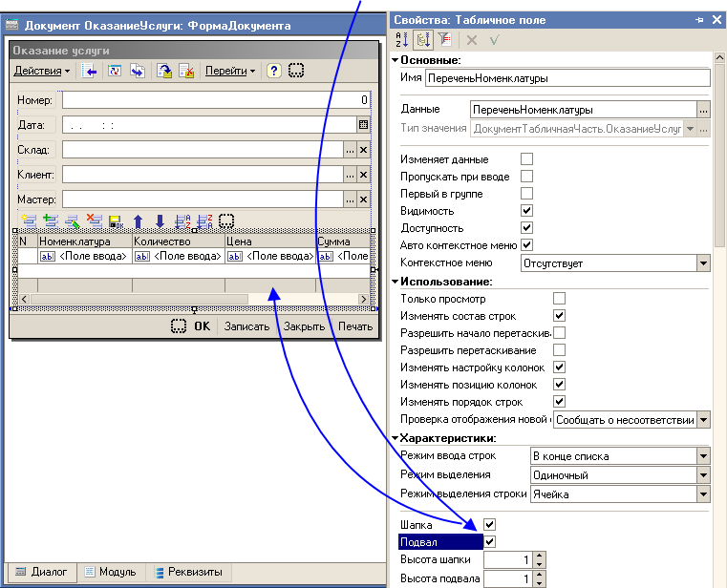This screenshot has width=727, height=588.
Task: Toggle the Подвал checkbox
Action: pyautogui.click(x=490, y=542)
